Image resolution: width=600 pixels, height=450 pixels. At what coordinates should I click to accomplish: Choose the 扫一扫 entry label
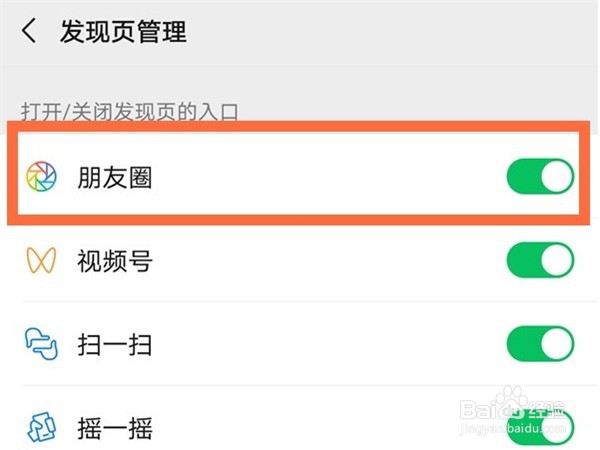[x=114, y=345]
